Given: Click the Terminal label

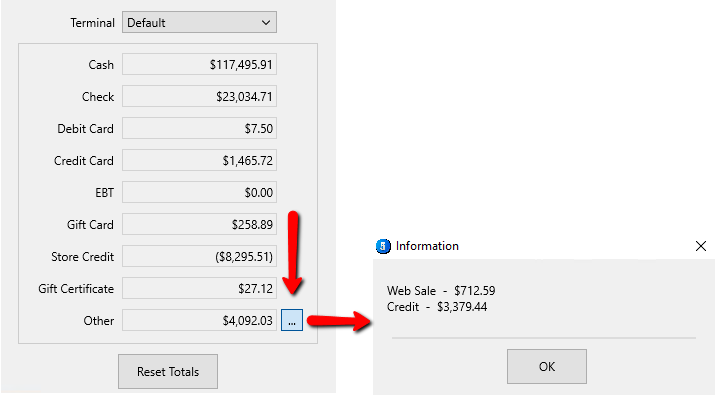Looking at the screenshot, I should [92, 23].
